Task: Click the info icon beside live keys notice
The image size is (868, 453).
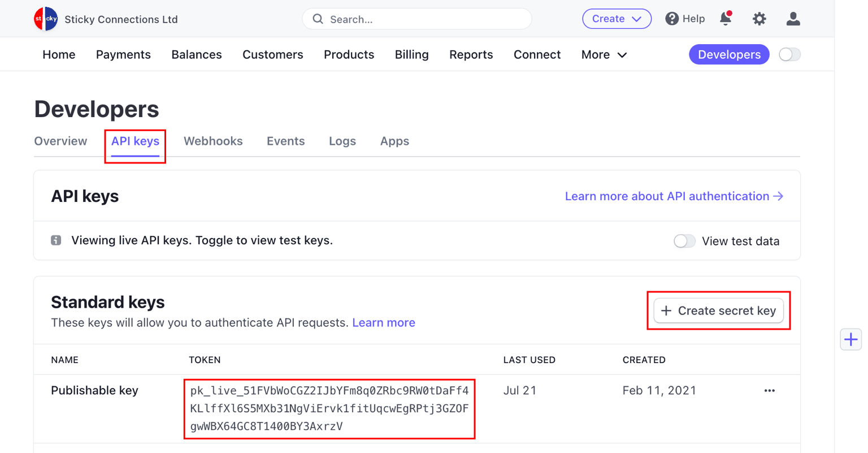Action: click(56, 240)
